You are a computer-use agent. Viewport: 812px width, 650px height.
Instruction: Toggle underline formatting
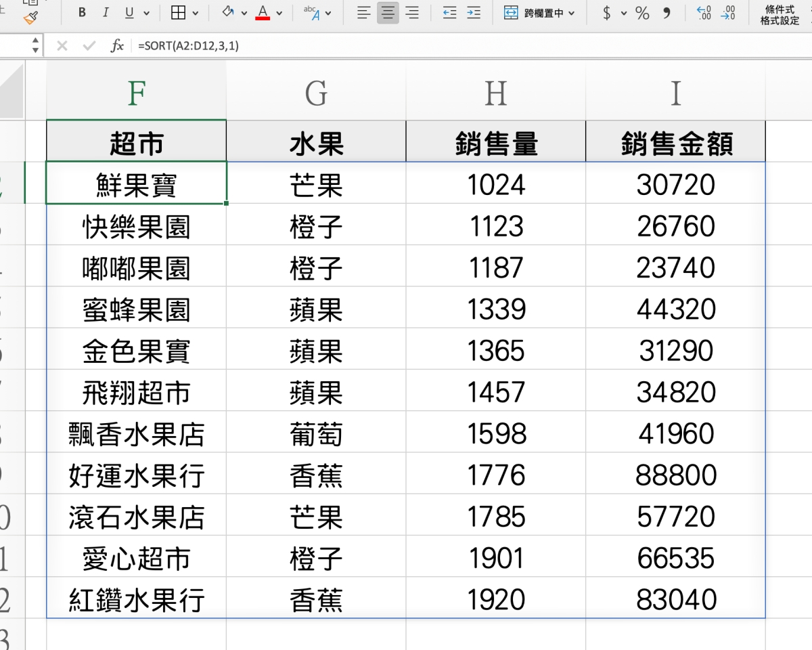click(129, 13)
